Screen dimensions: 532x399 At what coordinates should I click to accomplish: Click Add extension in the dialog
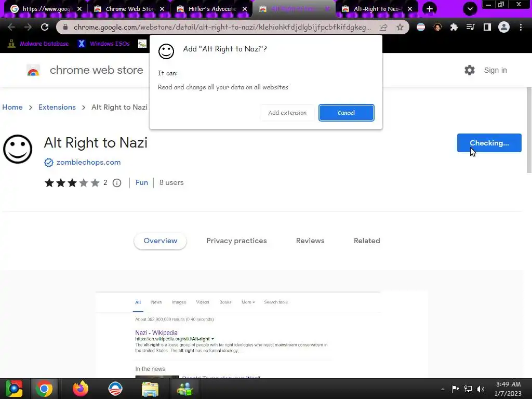287,113
